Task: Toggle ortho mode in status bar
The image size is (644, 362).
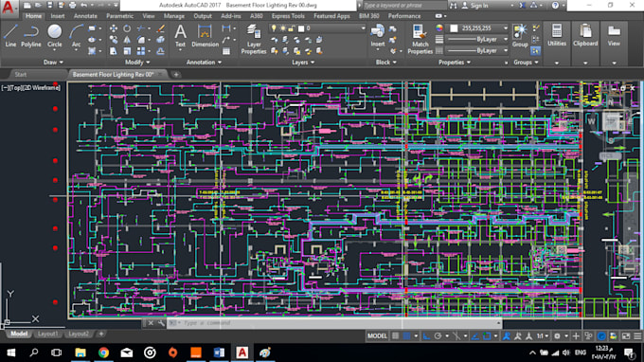Action: point(426,336)
